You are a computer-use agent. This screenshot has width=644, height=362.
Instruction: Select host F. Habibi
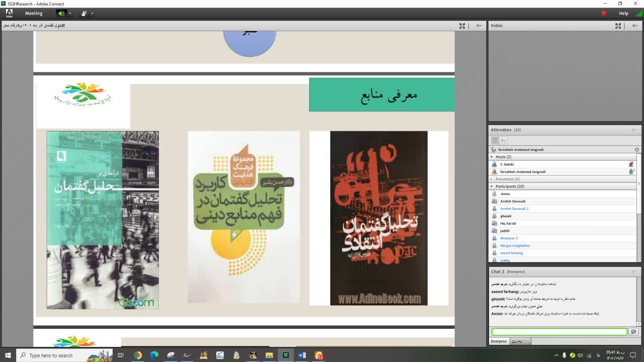tap(562, 164)
